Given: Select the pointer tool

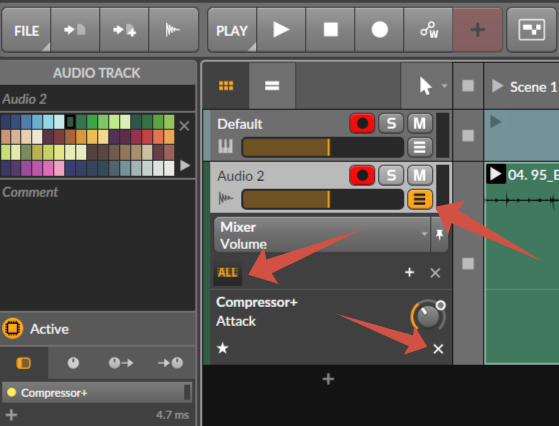Looking at the screenshot, I should click(x=425, y=86).
